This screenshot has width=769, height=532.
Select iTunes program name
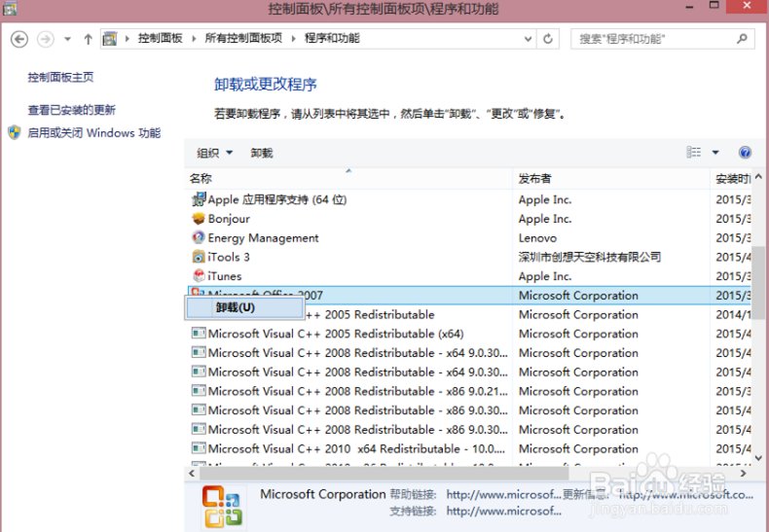pos(225,276)
